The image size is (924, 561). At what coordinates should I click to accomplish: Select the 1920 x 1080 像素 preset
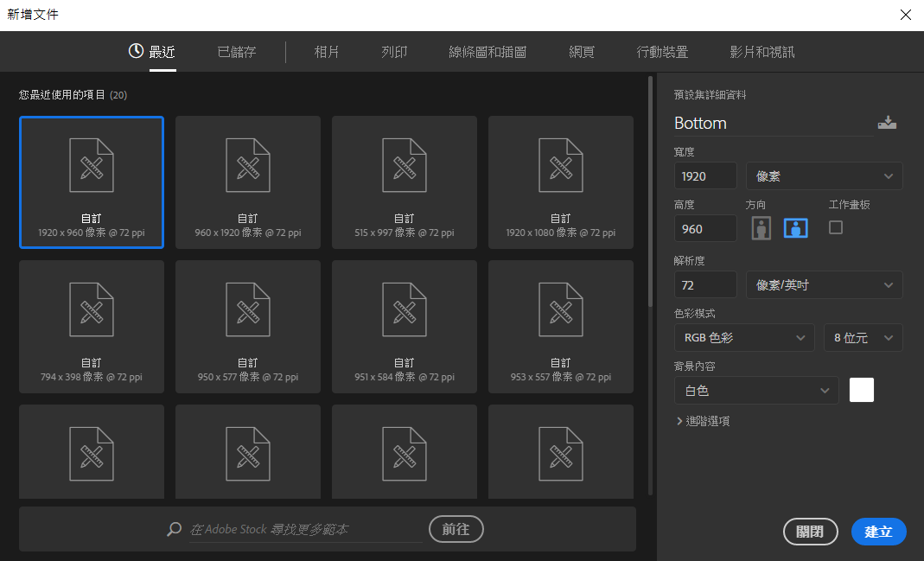[x=561, y=182]
